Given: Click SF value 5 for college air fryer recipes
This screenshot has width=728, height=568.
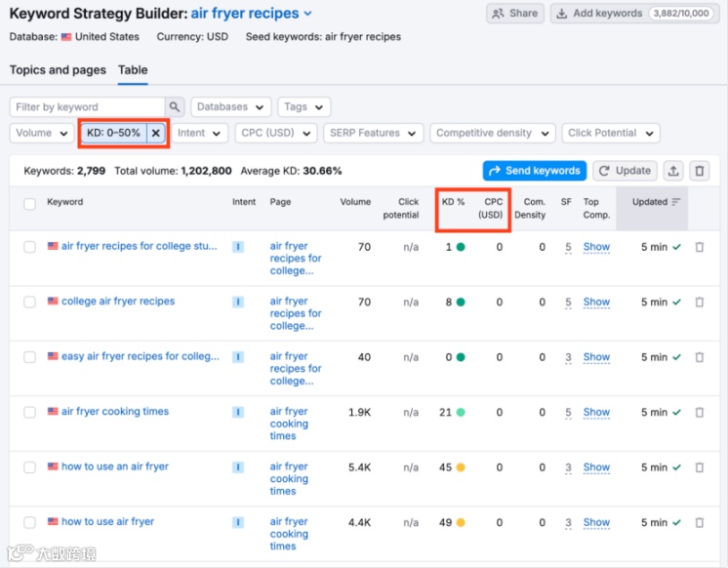Looking at the screenshot, I should (568, 303).
